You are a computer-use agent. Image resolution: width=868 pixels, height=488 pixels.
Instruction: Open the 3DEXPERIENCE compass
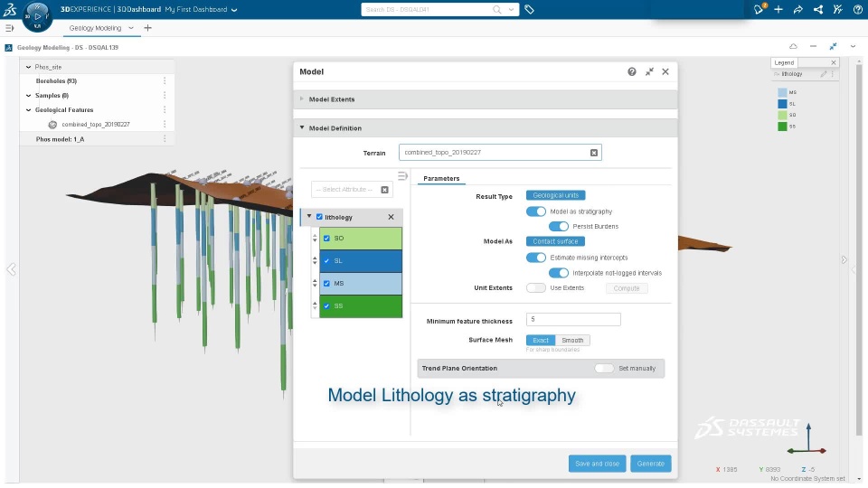(x=37, y=16)
